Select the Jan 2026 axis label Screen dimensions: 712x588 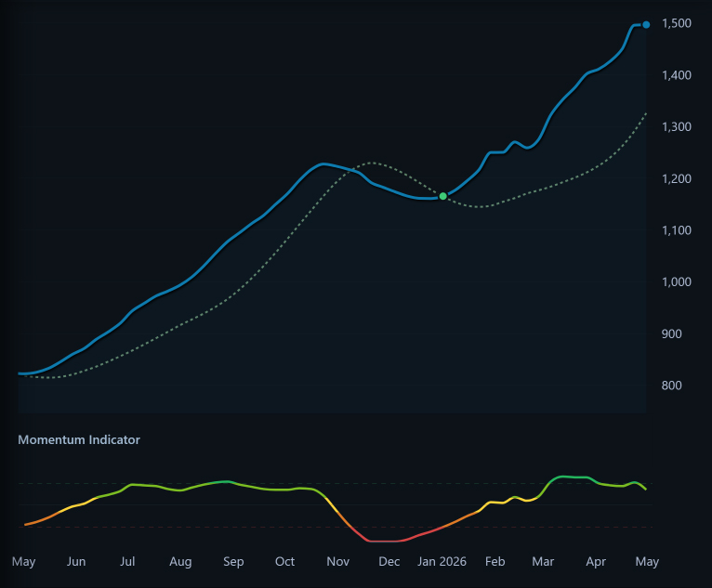(442, 561)
